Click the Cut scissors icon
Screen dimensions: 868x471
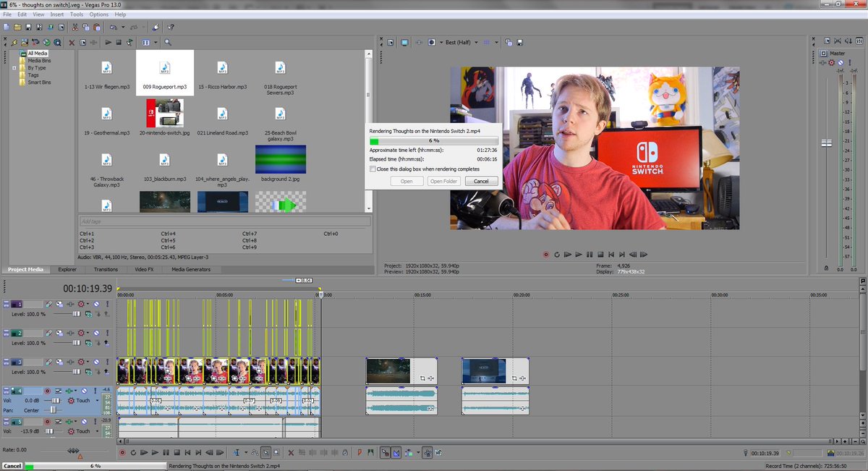coord(75,27)
